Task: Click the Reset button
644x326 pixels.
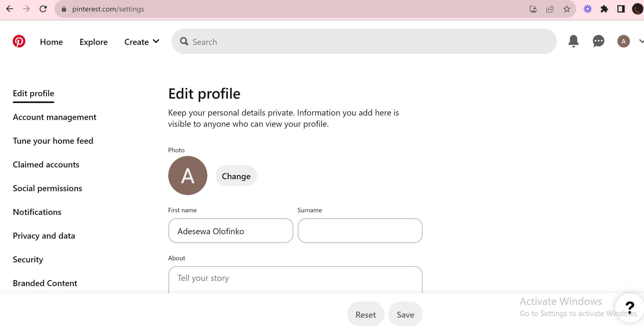Action: [x=365, y=314]
